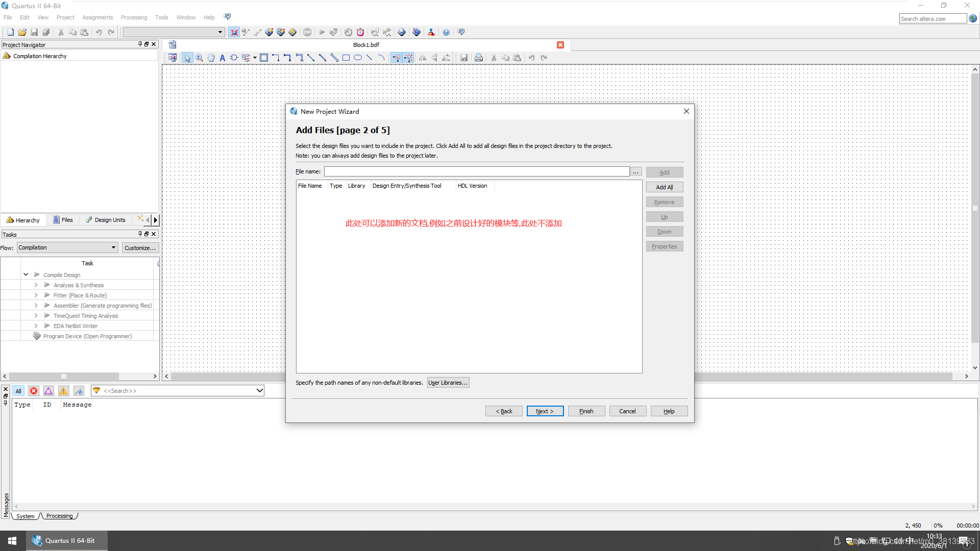The image size is (980, 551).
Task: Expand the Analysis & Synthesis task
Action: coord(36,285)
